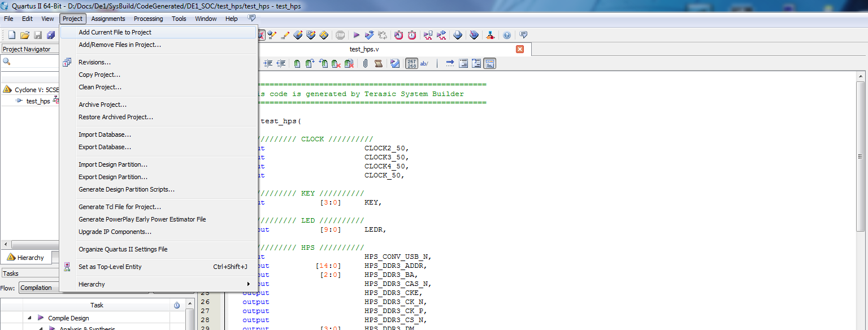Click editor vertical scrollbar
Screen dimensions: 868x330
coord(860,155)
